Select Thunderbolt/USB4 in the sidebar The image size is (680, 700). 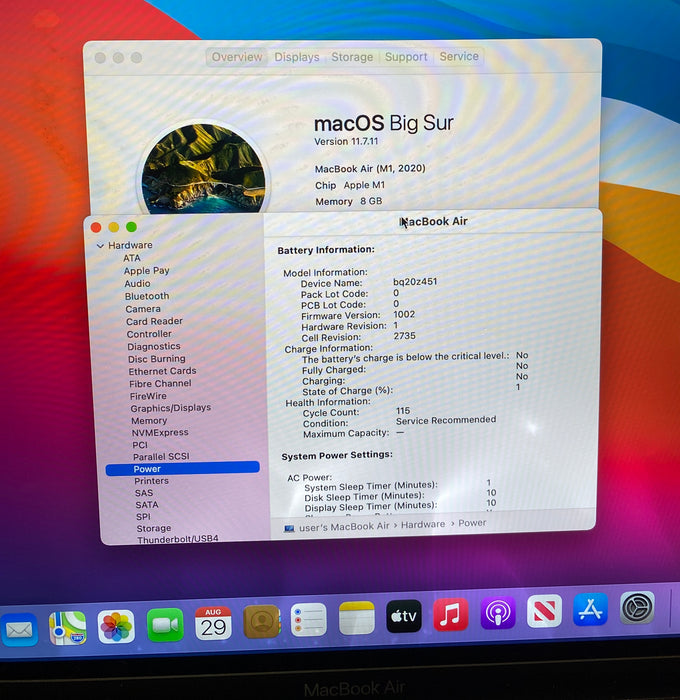(178, 539)
